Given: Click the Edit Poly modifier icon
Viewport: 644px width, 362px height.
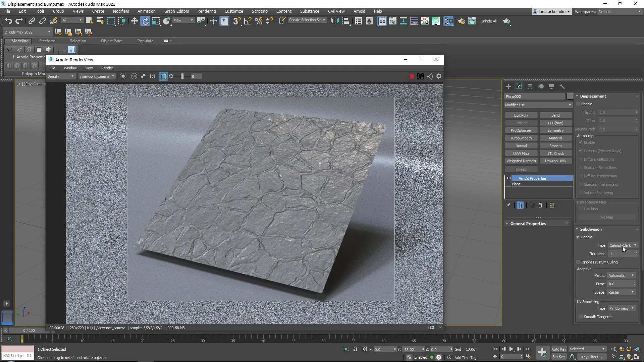Looking at the screenshot, I should click(x=521, y=115).
